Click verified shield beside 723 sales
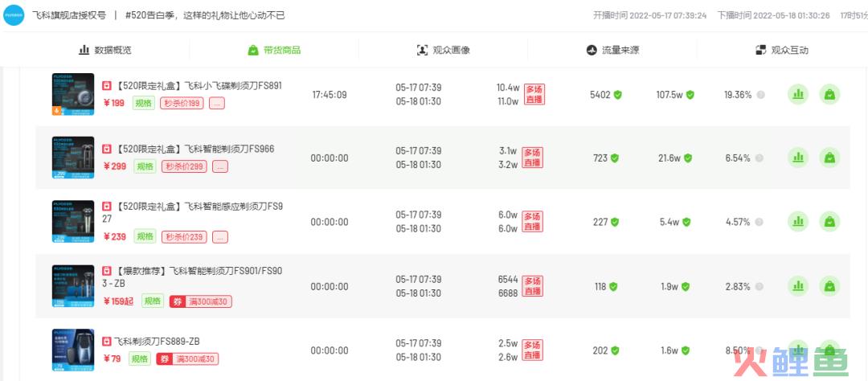 tap(615, 158)
